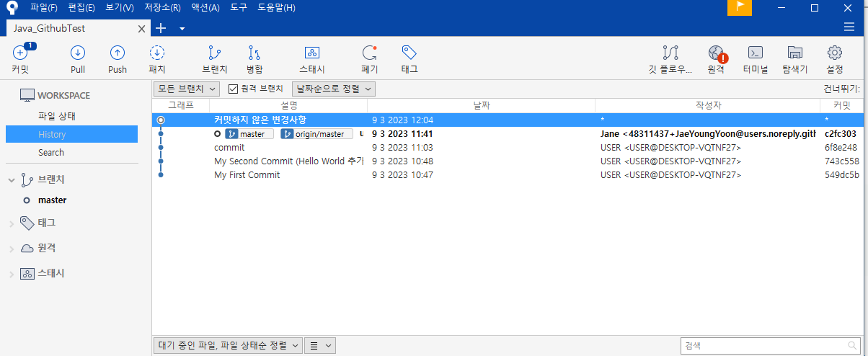Select 파일 상태 in the sidebar

pyautogui.click(x=57, y=115)
